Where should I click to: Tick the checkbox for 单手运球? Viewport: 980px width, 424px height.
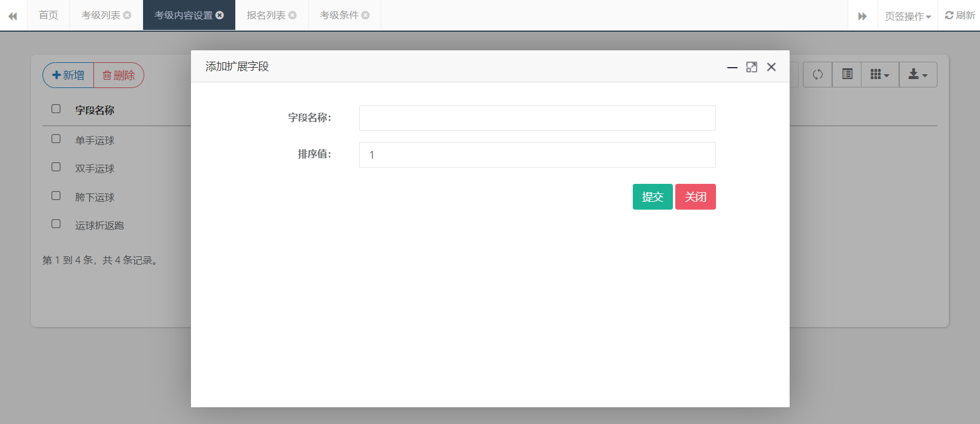56,139
